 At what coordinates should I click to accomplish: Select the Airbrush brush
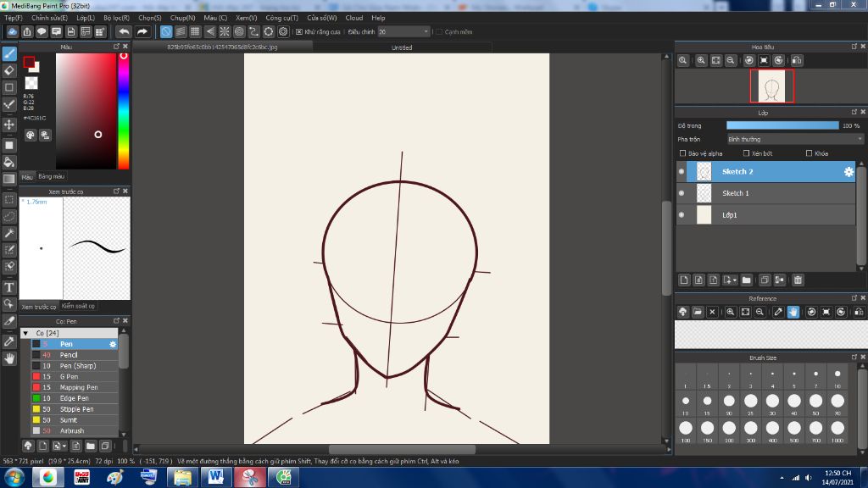click(x=75, y=431)
